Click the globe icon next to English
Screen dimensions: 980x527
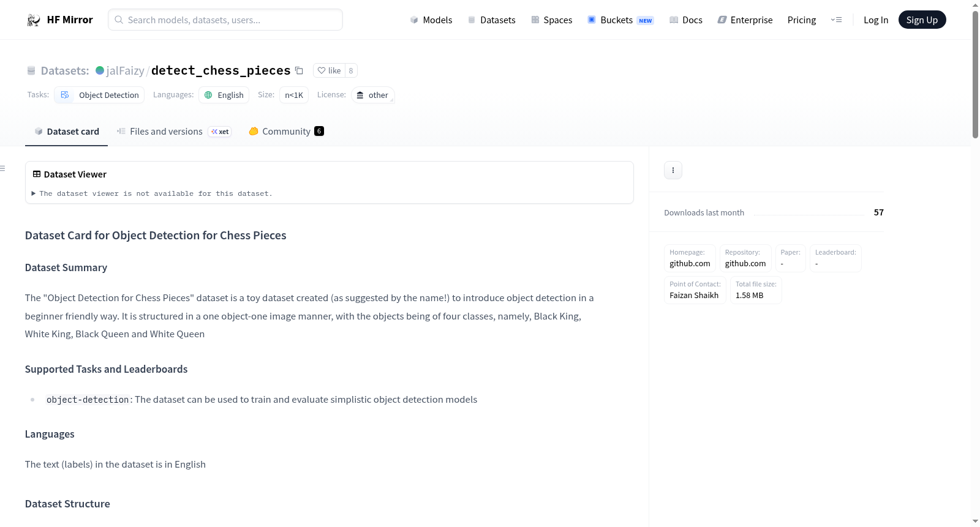208,95
